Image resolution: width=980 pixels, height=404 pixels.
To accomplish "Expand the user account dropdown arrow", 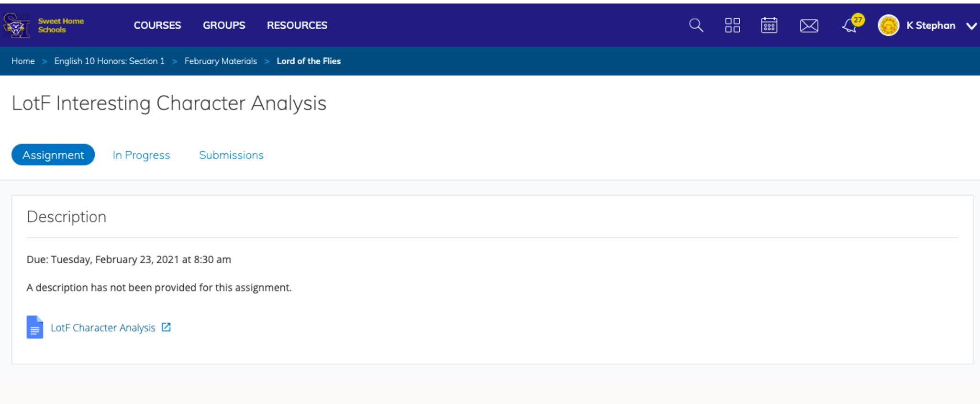I will coord(971,26).
